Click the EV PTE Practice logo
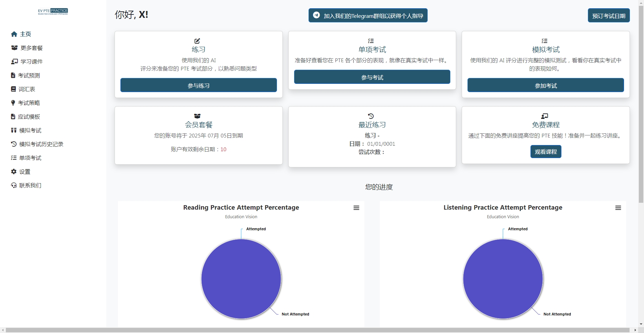The height and width of the screenshot is (333, 644). (53, 11)
